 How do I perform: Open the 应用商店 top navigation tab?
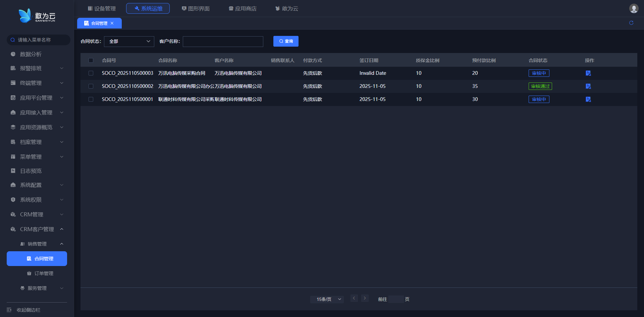(x=243, y=8)
